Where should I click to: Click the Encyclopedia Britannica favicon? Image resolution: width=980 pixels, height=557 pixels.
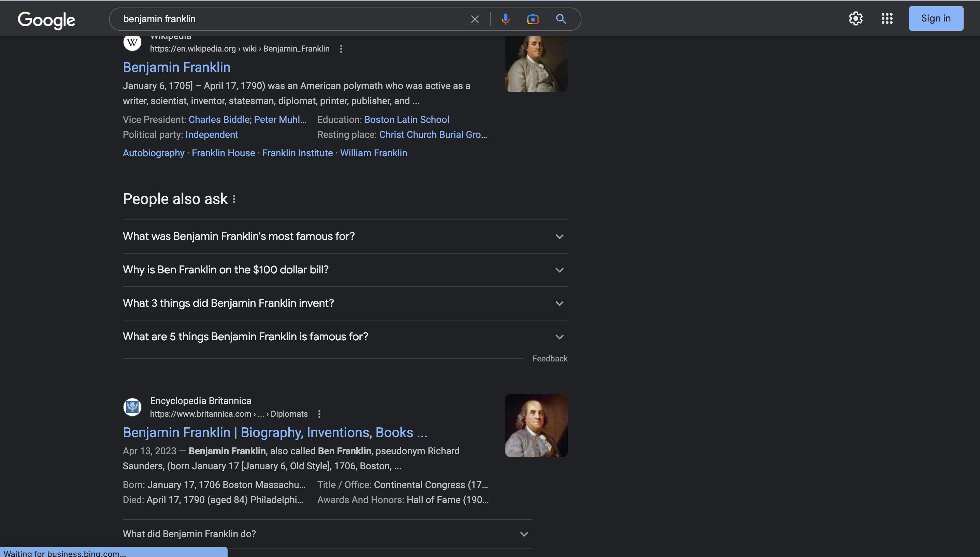[x=132, y=406]
